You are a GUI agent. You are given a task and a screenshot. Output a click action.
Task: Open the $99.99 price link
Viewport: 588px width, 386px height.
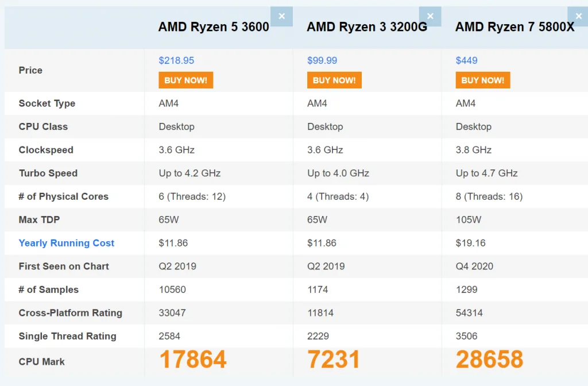(322, 60)
